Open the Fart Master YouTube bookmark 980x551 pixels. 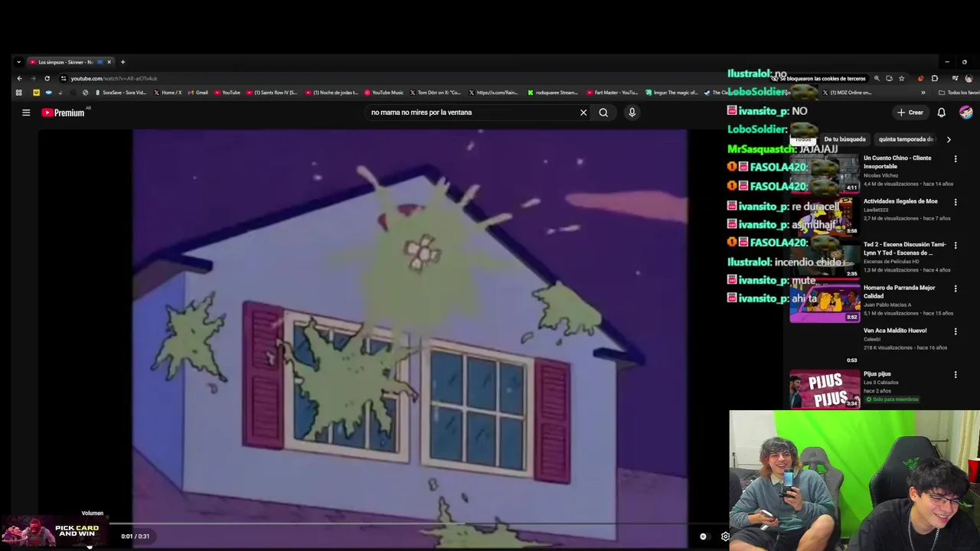click(x=612, y=93)
